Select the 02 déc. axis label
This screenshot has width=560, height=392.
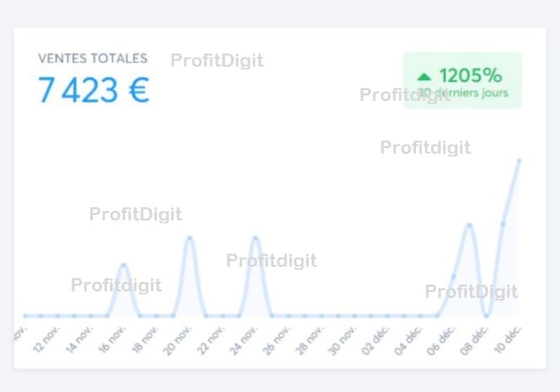pyautogui.click(x=376, y=338)
